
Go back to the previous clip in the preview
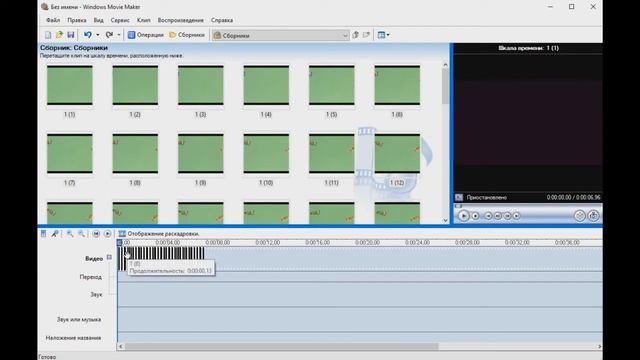(488, 216)
